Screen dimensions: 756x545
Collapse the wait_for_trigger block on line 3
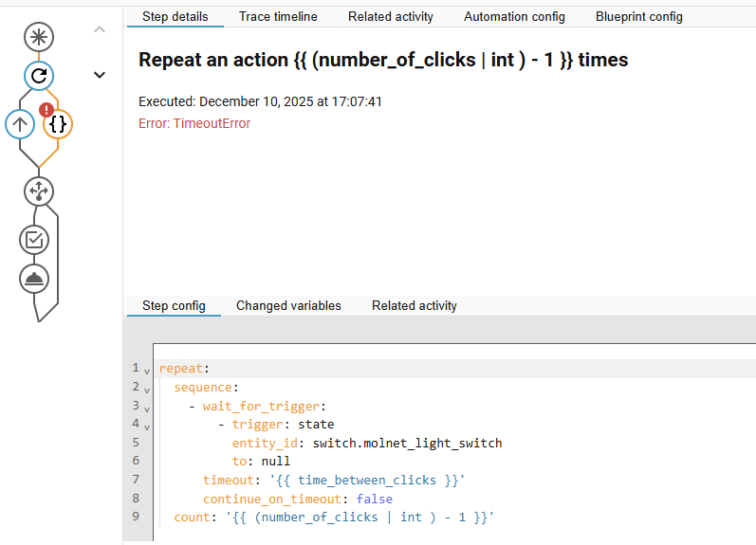(147, 407)
